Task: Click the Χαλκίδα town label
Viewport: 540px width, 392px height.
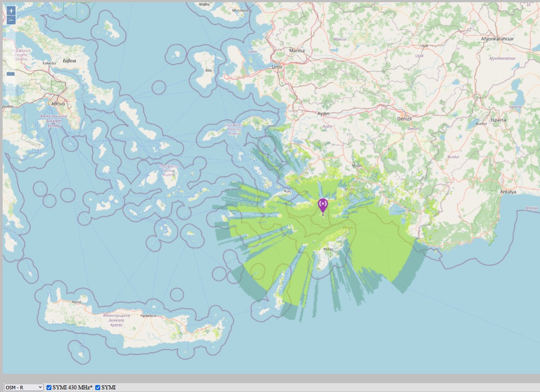Action: (49, 63)
